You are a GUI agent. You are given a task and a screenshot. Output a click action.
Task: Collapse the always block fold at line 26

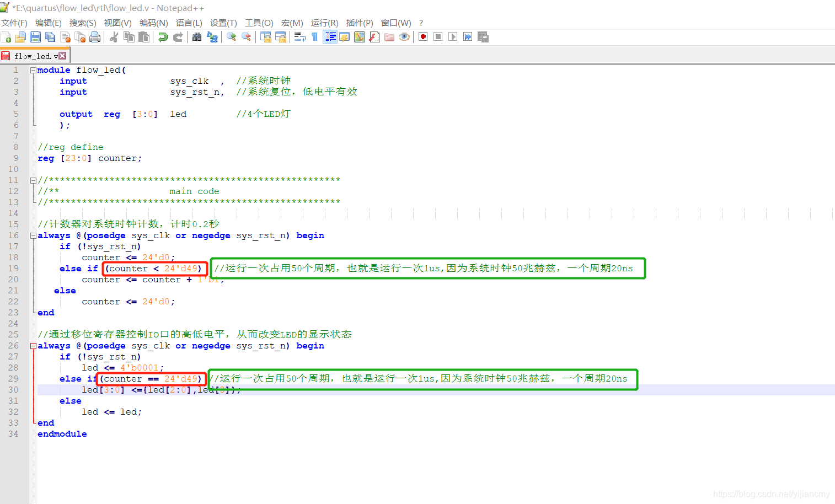pos(33,346)
